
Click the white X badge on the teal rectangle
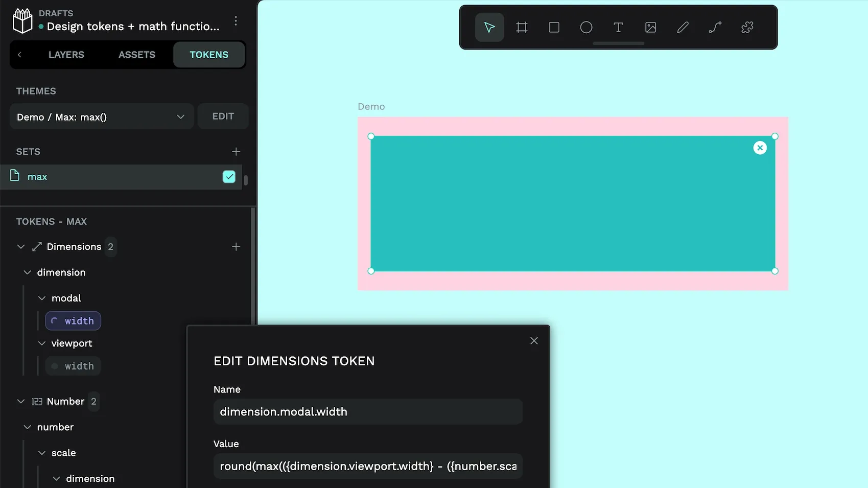point(760,148)
